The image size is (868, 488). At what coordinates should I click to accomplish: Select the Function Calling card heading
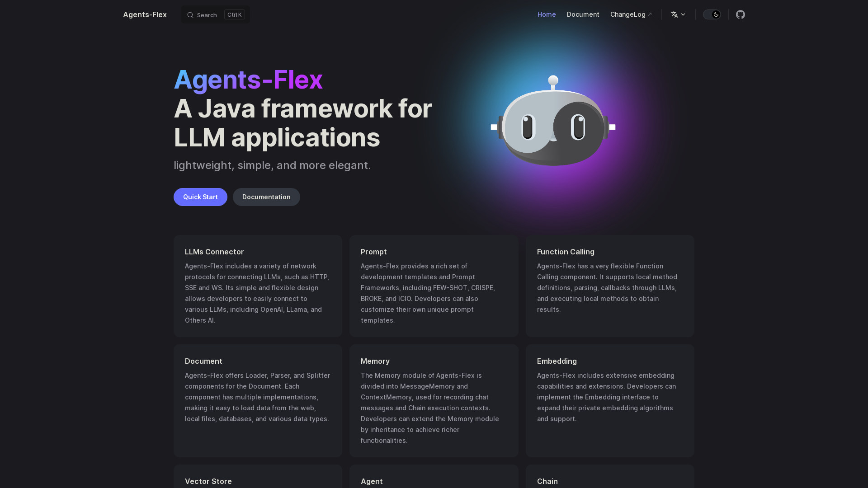[566, 252]
